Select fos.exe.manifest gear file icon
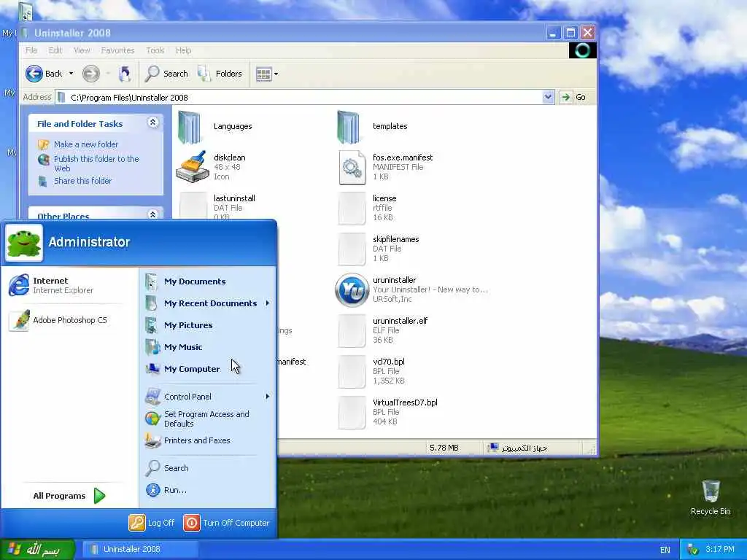The width and height of the screenshot is (747, 560). (352, 167)
